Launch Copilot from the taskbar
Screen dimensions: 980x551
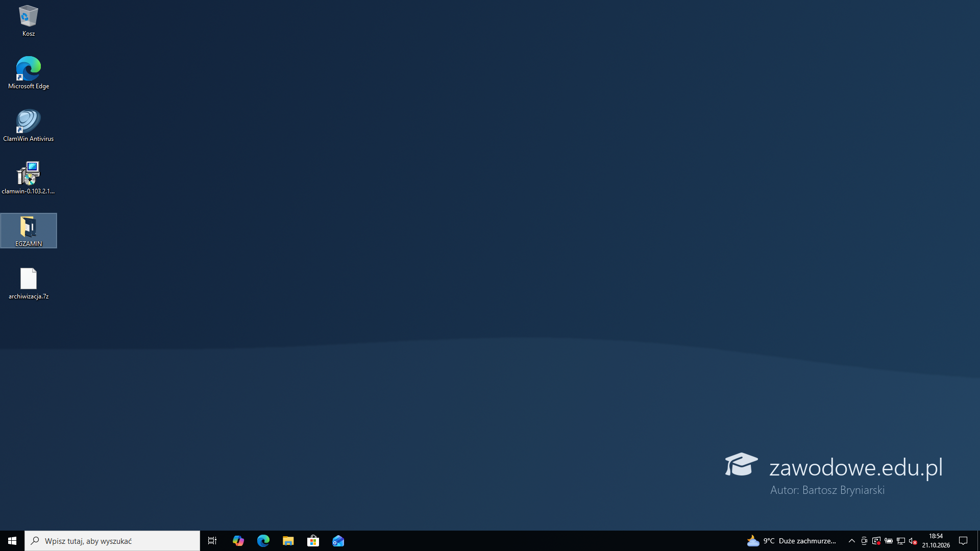click(238, 541)
